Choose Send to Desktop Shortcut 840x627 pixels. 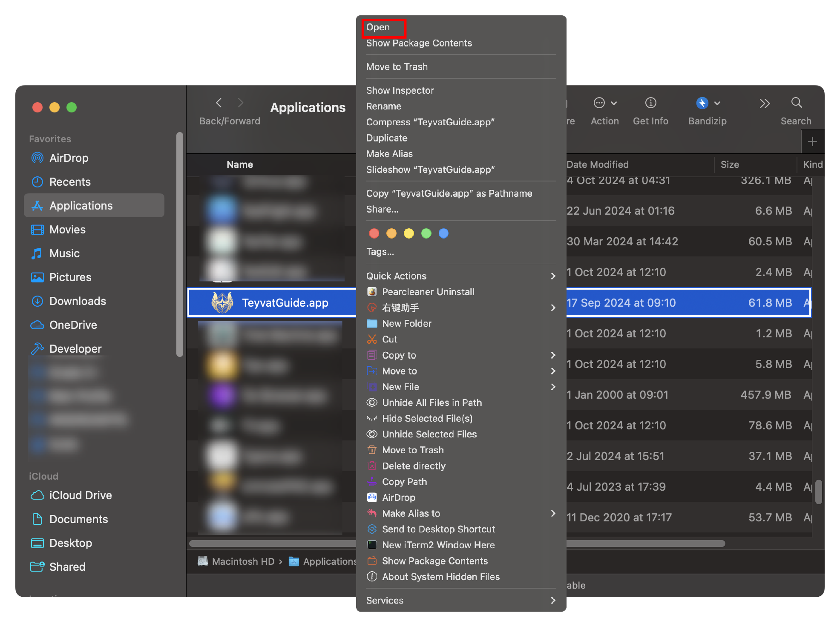tap(438, 529)
